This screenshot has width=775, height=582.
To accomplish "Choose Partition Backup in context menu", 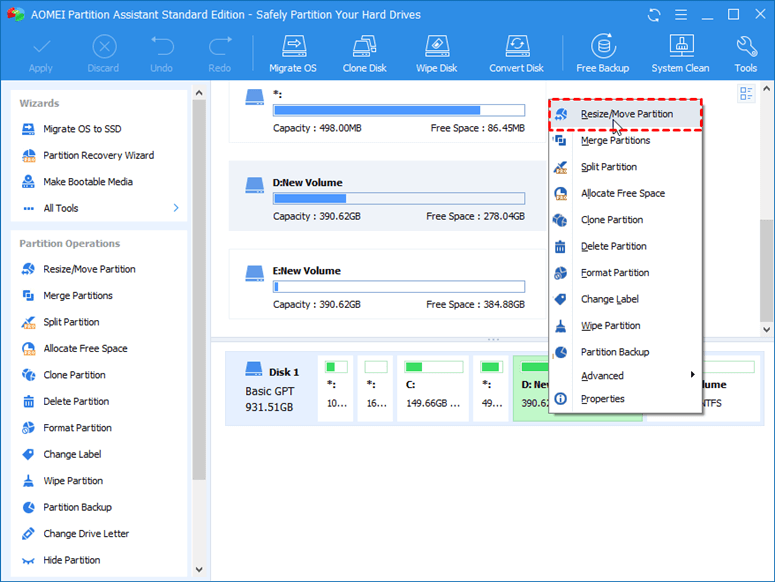I will point(625,352).
